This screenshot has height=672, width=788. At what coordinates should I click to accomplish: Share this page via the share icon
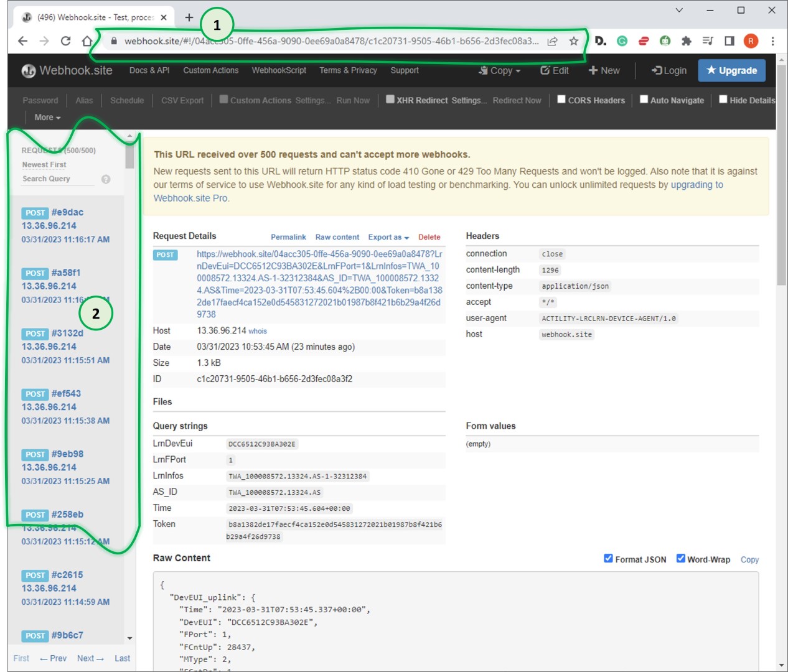click(x=552, y=41)
